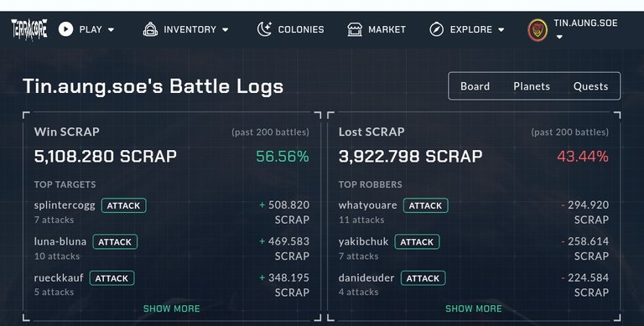The height and width of the screenshot is (326, 644).
Task: Expand the Explore dropdown arrow
Action: click(501, 30)
